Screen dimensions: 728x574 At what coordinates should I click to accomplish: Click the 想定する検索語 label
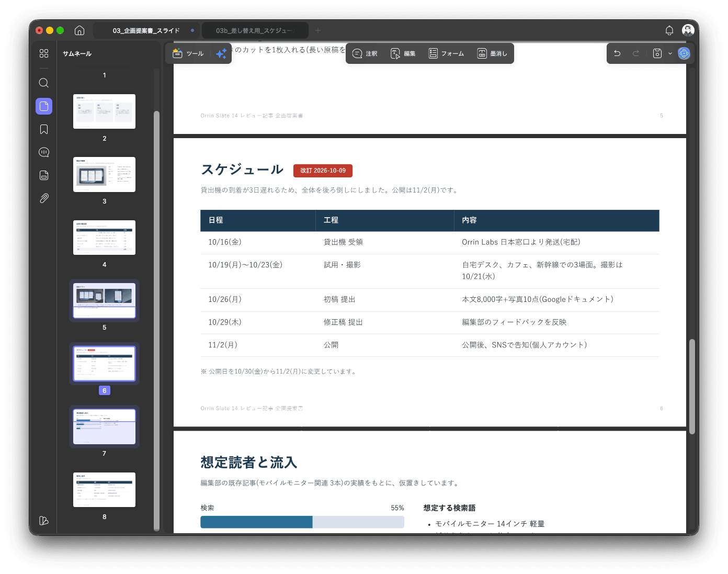[x=449, y=508]
